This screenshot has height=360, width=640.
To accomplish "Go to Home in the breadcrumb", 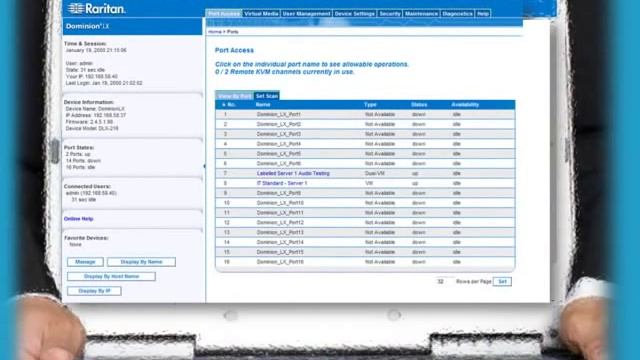I will [x=215, y=31].
